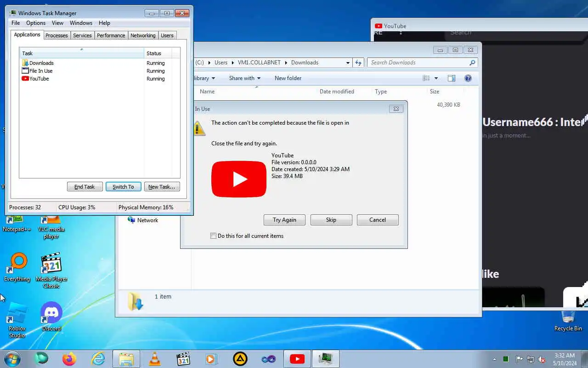Click New folder in Explorer toolbar
This screenshot has height=368, width=588.
tap(288, 78)
